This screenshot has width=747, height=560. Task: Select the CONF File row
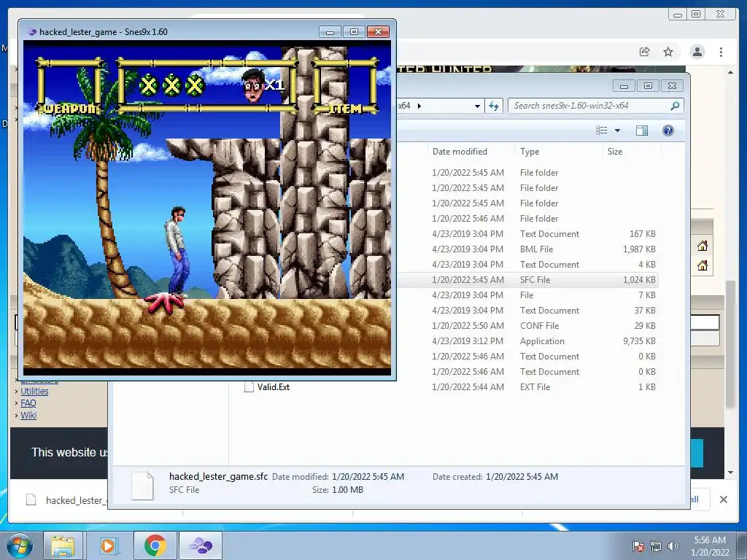tap(528, 326)
